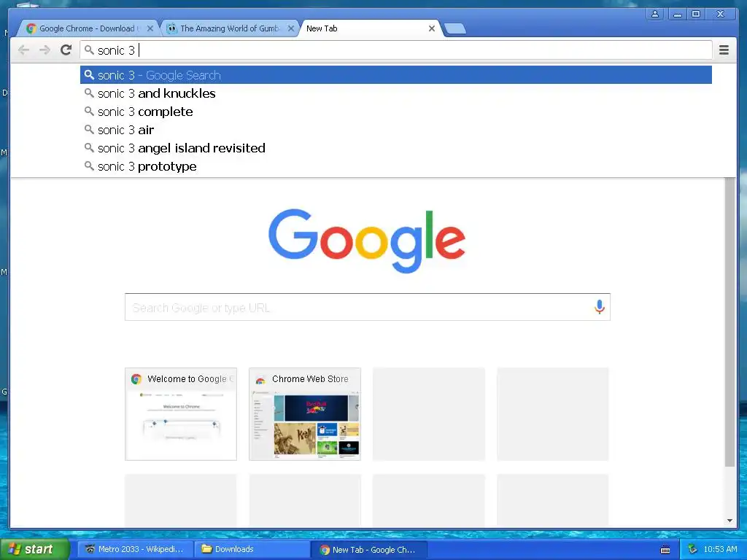Click the page vertical scrollbar

pos(729,322)
